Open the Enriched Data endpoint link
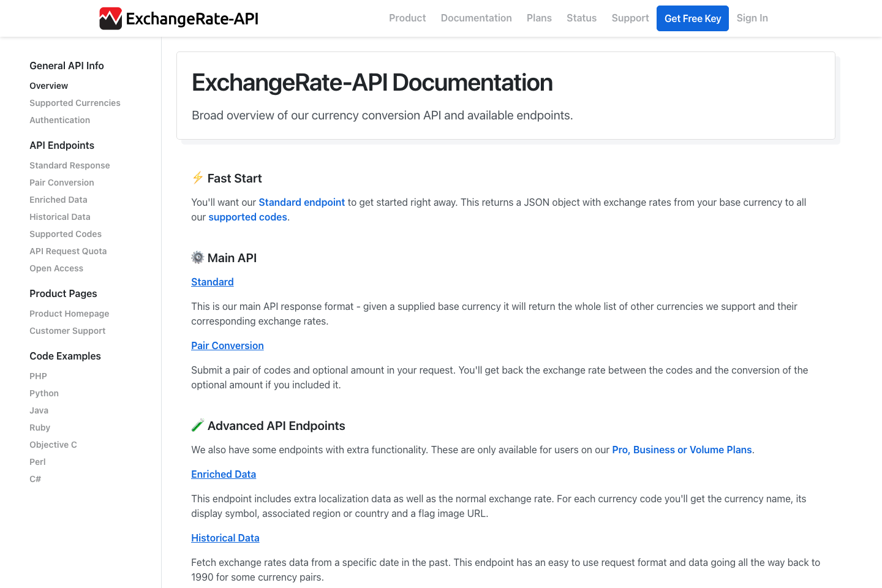Viewport: 882px width, 588px height. pyautogui.click(x=224, y=474)
